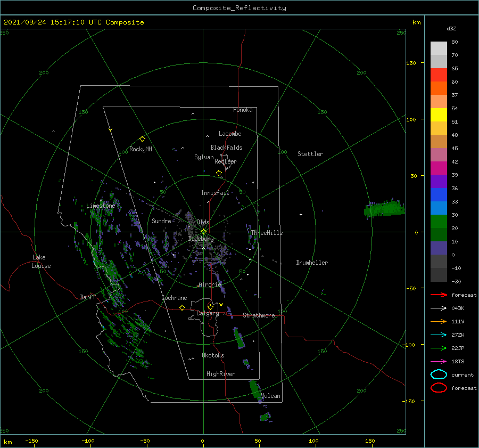Click the red 'forecast' ellipse legend icon

point(439,388)
